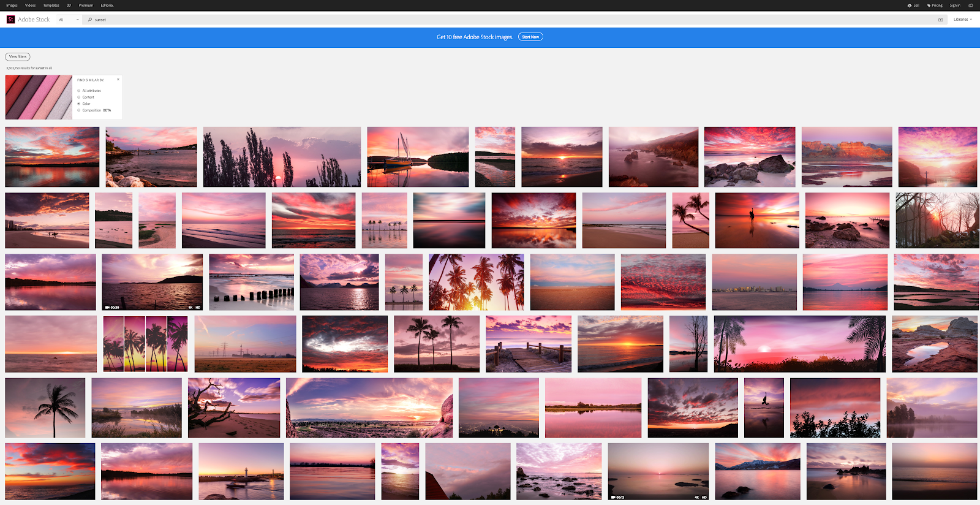Image resolution: width=980 pixels, height=505 pixels.
Task: Click into the sunset search field
Action: click(x=511, y=20)
